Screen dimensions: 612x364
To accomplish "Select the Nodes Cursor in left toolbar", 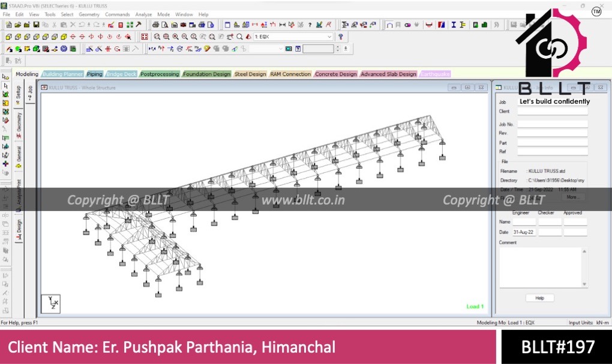I will 5,77.
